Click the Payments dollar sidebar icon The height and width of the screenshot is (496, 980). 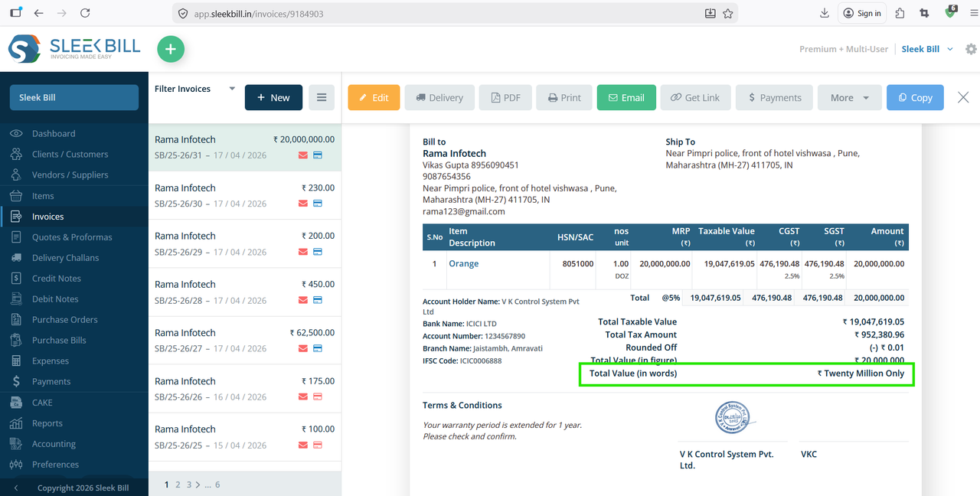16,382
